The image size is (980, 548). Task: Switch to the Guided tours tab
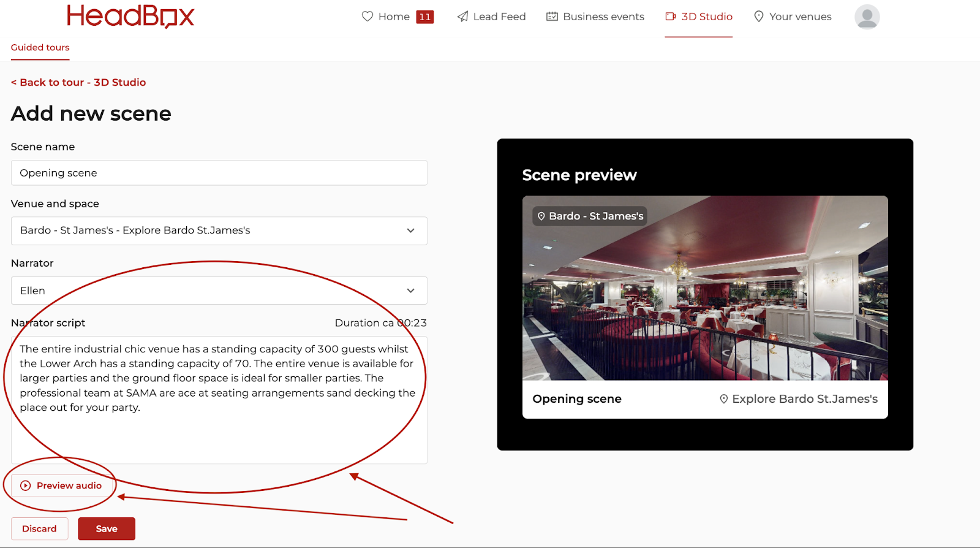click(x=40, y=47)
